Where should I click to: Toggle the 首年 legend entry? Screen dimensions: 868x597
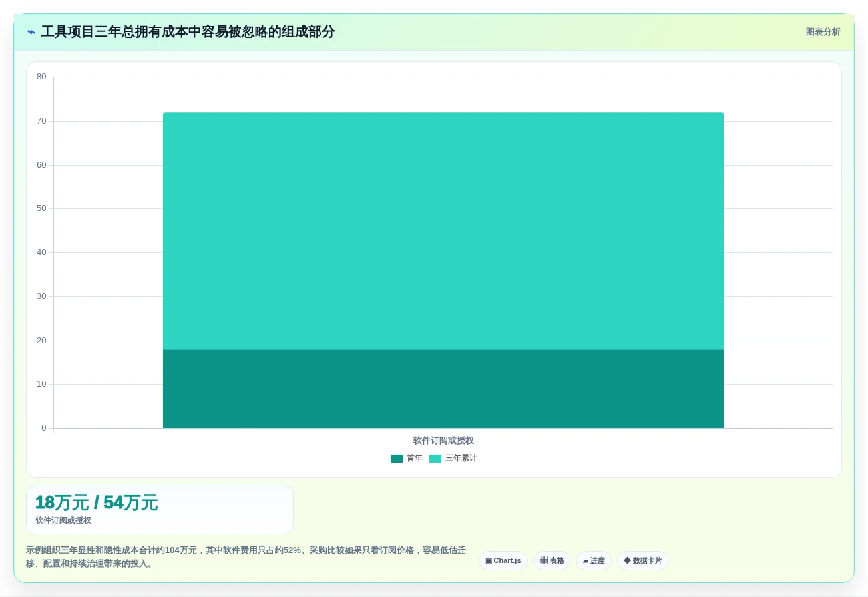click(407, 459)
